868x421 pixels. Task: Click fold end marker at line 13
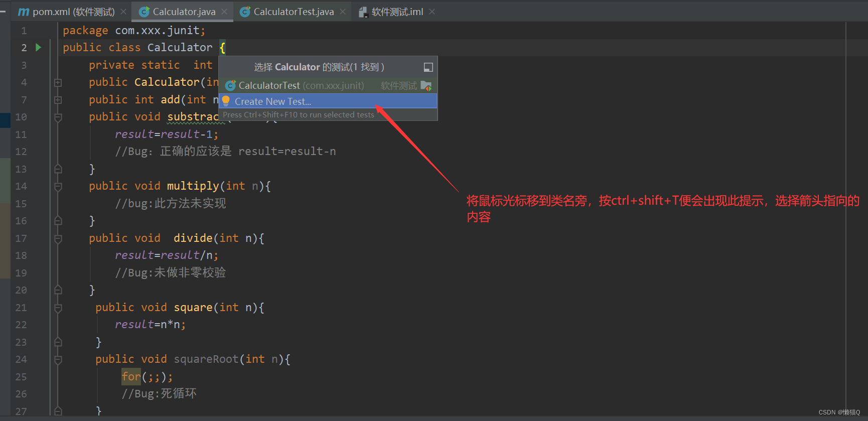pyautogui.click(x=58, y=169)
